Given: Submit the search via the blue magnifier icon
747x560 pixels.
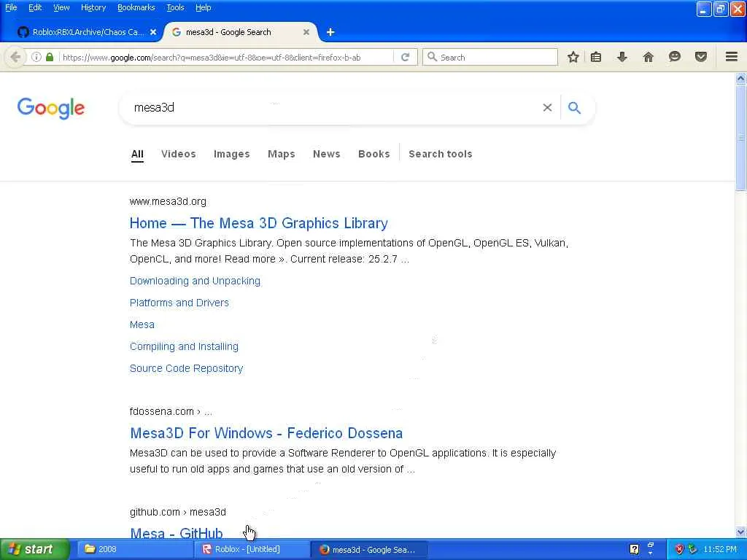Looking at the screenshot, I should [575, 108].
